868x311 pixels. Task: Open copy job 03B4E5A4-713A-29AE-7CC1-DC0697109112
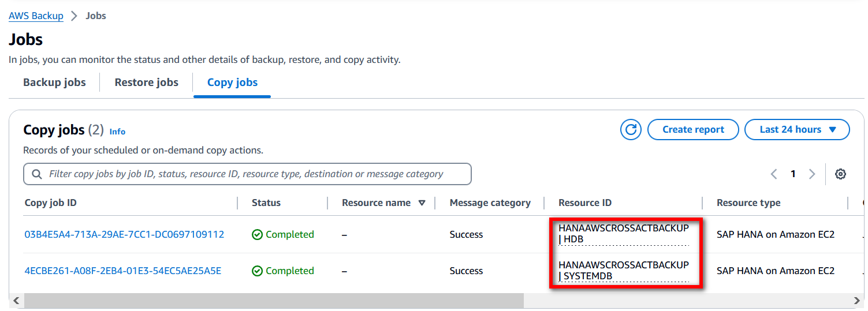pyautogui.click(x=124, y=235)
